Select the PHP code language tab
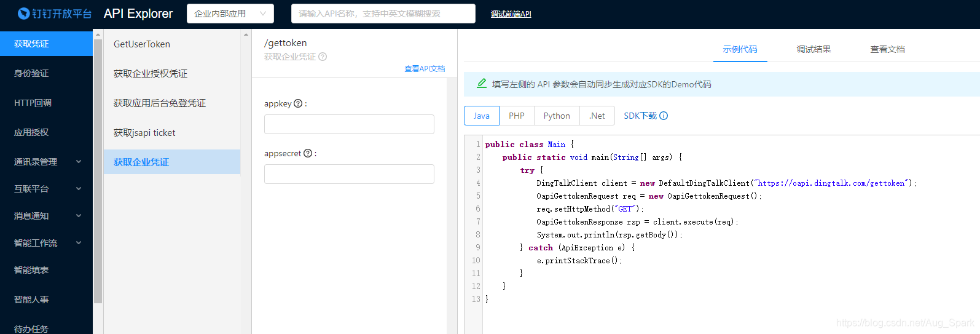This screenshot has width=980, height=334. (517, 116)
